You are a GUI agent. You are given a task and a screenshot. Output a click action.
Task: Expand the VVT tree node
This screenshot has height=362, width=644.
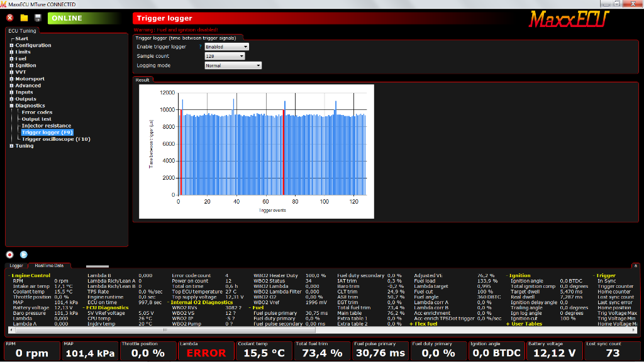pos(11,72)
